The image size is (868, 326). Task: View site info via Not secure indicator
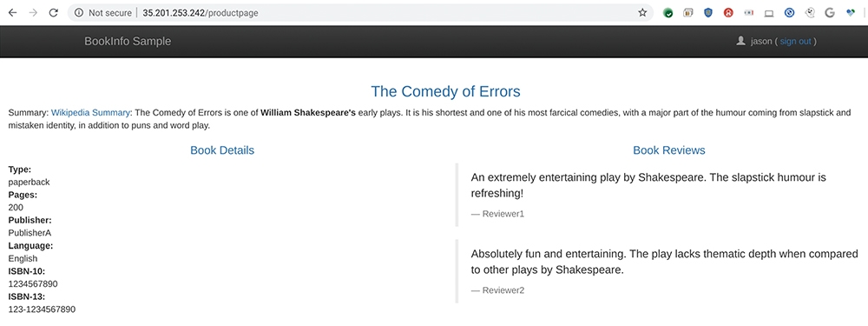click(104, 13)
